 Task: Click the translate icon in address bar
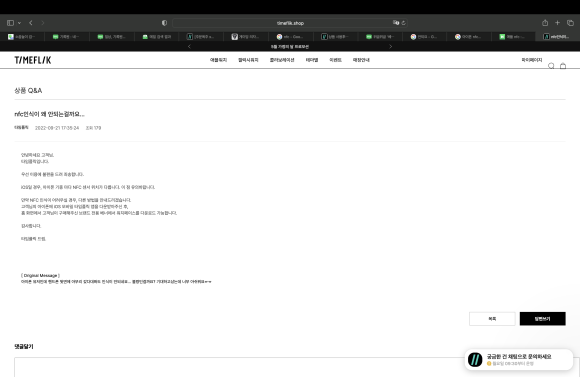click(396, 23)
